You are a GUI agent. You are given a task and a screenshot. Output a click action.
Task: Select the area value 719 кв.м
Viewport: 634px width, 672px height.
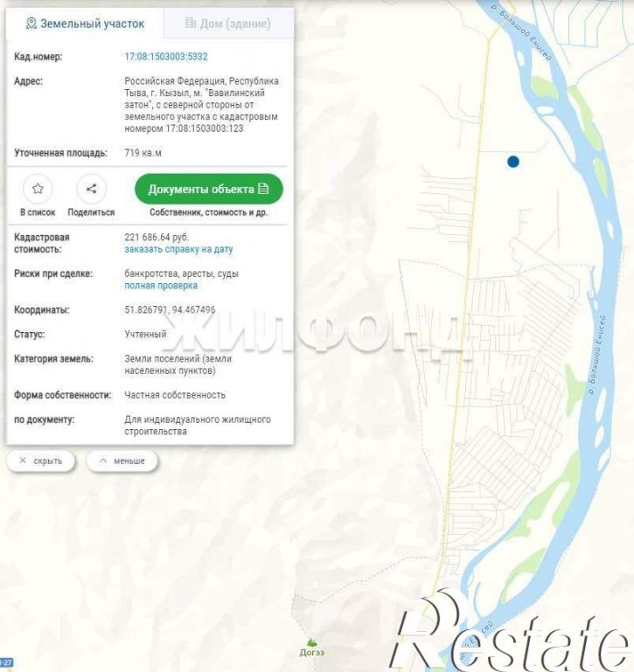[x=143, y=153]
